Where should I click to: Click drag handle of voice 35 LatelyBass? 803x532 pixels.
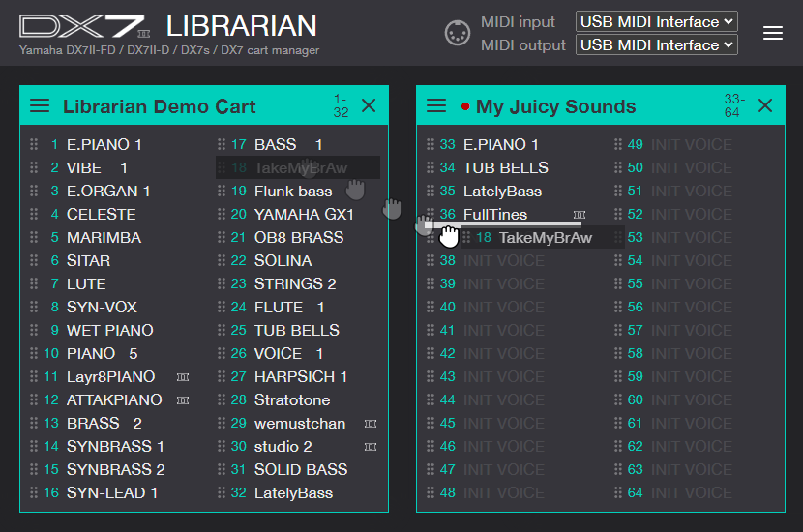tap(431, 191)
